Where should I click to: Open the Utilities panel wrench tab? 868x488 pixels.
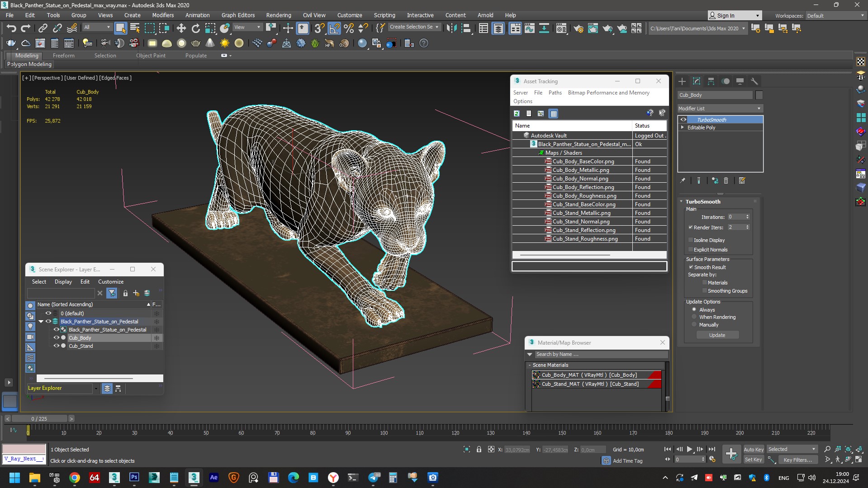pos(754,81)
